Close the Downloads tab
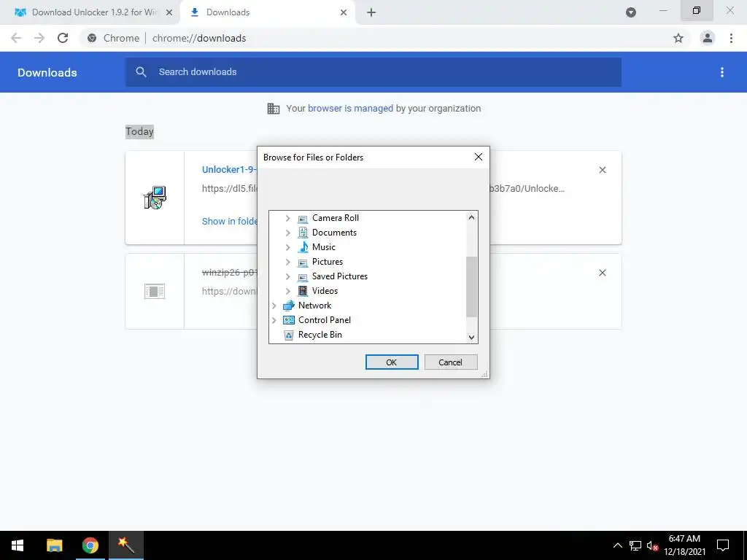The width and height of the screenshot is (747, 560). (344, 13)
